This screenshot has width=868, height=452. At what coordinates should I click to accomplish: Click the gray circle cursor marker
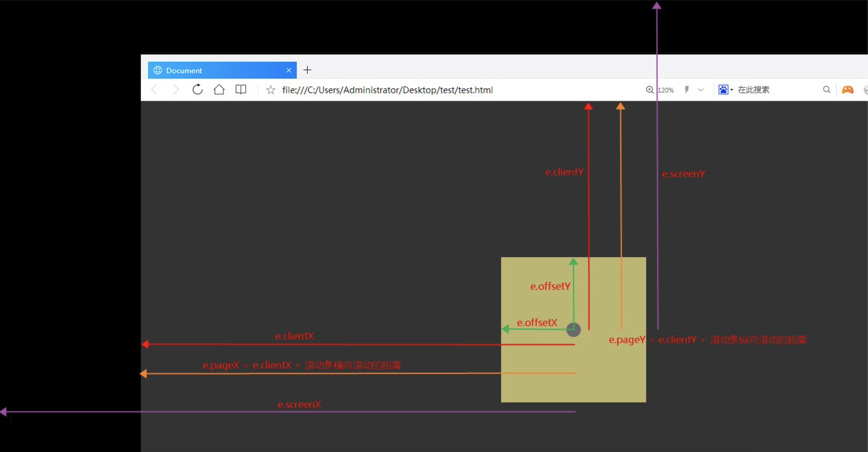pos(574,329)
